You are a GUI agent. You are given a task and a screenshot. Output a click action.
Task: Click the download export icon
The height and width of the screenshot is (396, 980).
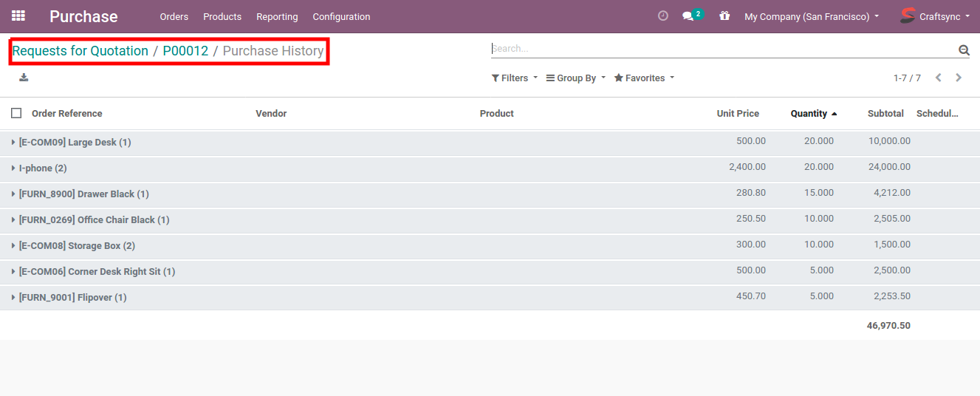(x=24, y=78)
